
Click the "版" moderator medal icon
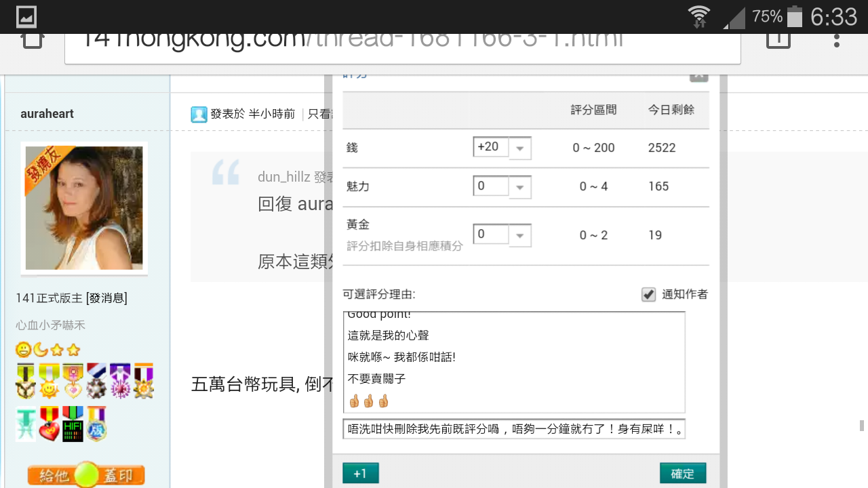click(x=96, y=426)
